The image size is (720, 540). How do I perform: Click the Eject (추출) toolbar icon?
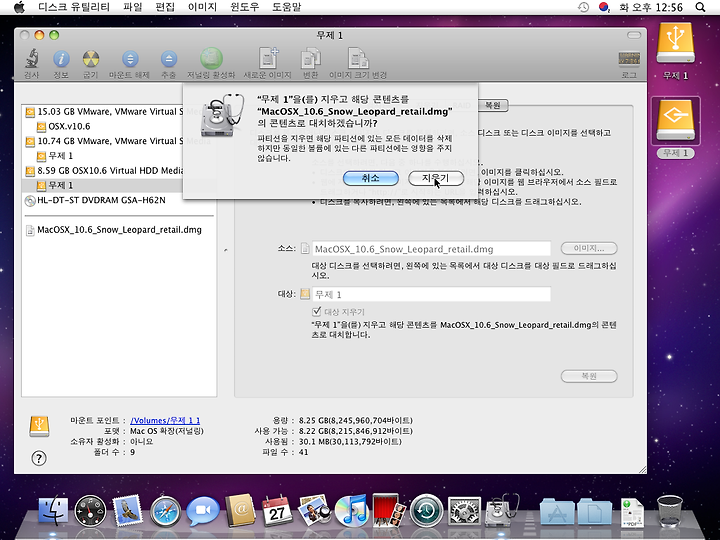coord(169,59)
